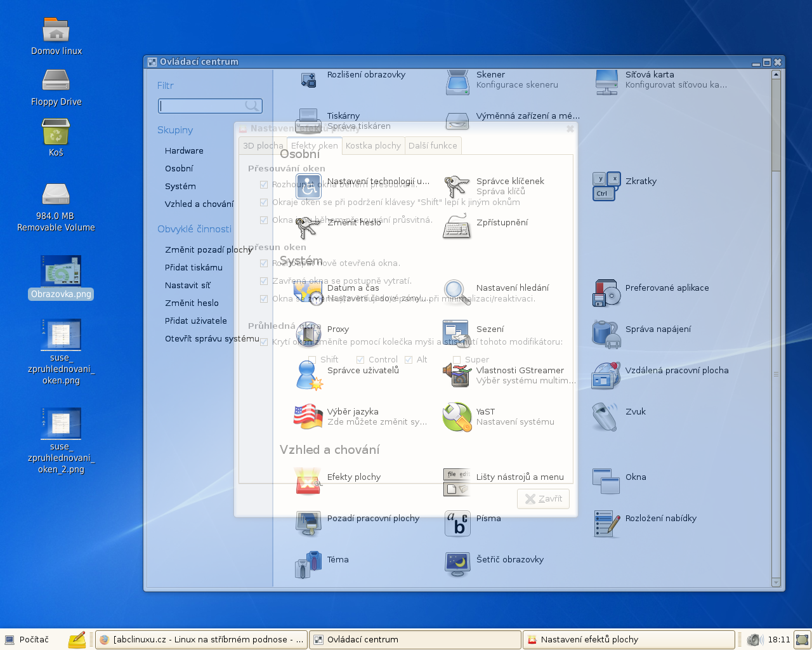
Task: Open the Písma fonts icon
Action: coord(457,524)
